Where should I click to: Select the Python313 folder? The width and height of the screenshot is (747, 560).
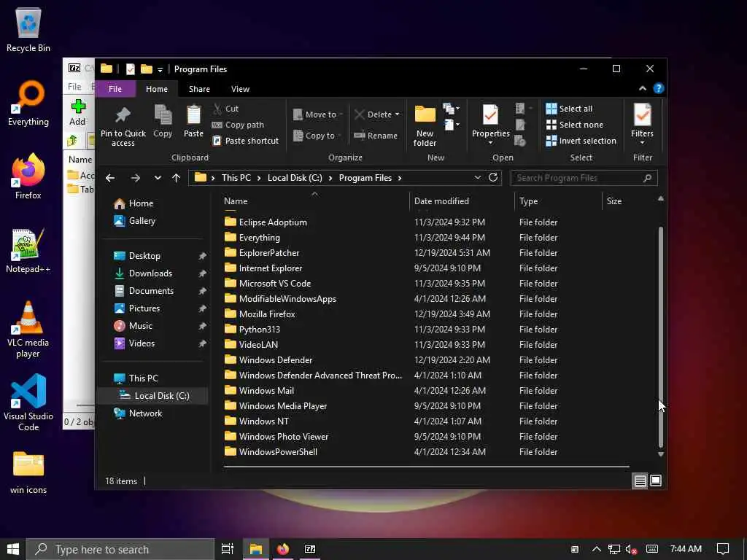click(260, 330)
